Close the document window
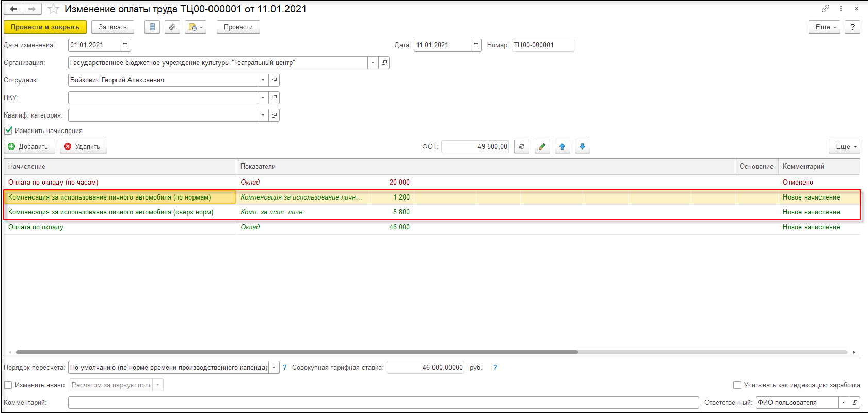The width and height of the screenshot is (868, 413). tap(856, 8)
